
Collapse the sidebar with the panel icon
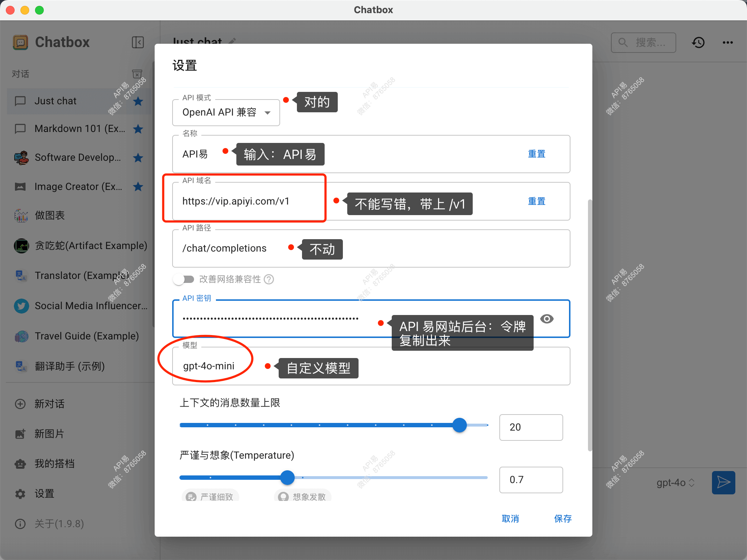[x=138, y=42]
